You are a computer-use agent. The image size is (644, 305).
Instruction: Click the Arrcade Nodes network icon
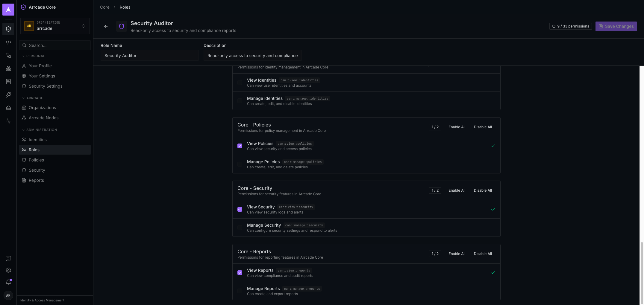pos(24,118)
